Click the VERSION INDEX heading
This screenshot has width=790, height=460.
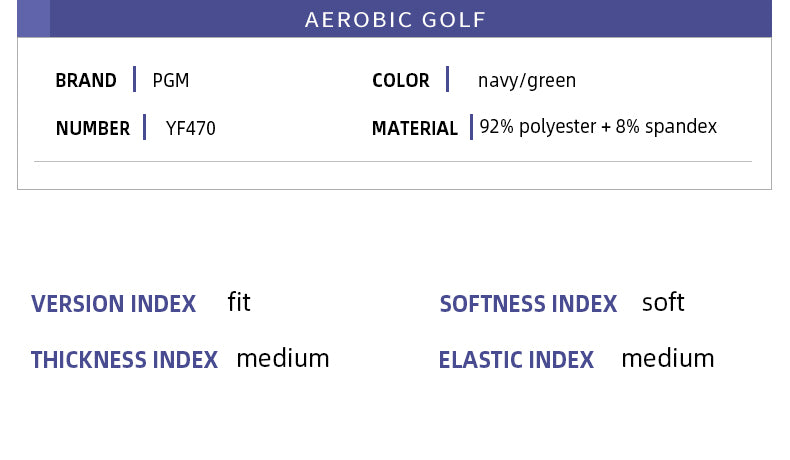tap(114, 305)
